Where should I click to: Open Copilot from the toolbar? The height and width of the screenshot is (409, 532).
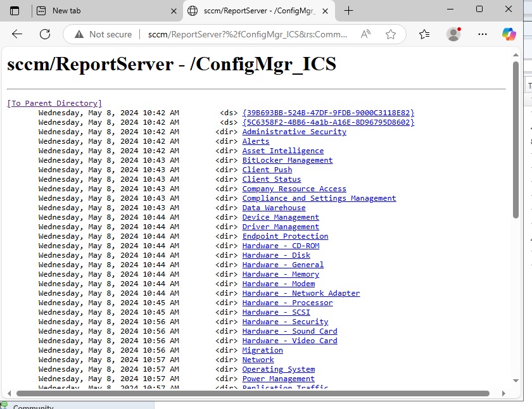[510, 34]
